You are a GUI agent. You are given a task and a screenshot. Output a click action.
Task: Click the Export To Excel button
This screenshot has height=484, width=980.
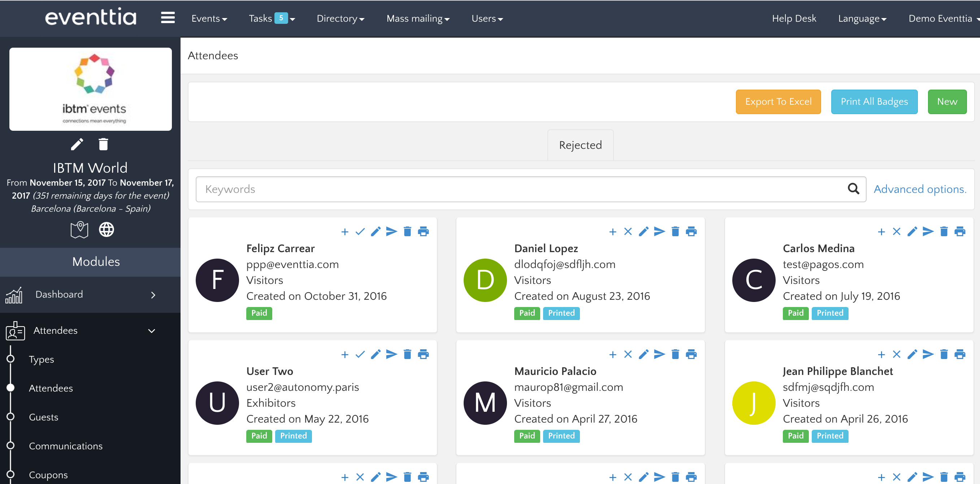(x=778, y=101)
